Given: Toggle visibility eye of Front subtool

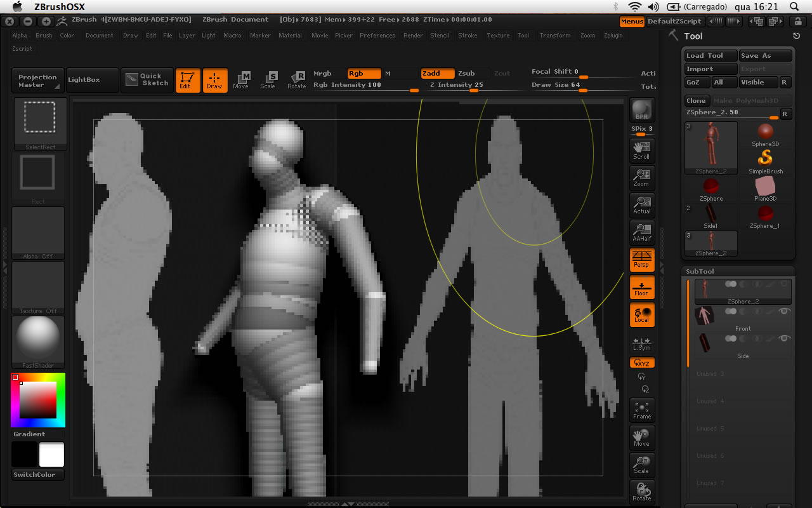Looking at the screenshot, I should (x=784, y=311).
